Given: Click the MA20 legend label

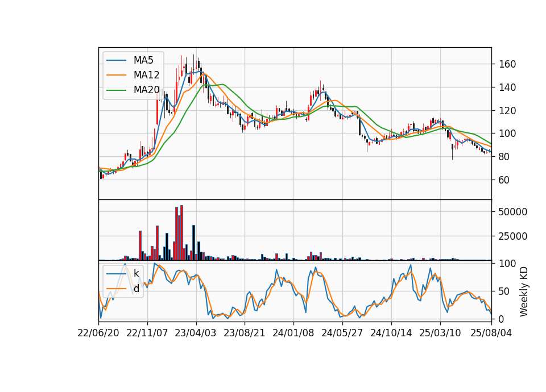Looking at the screenshot, I should point(146,90).
